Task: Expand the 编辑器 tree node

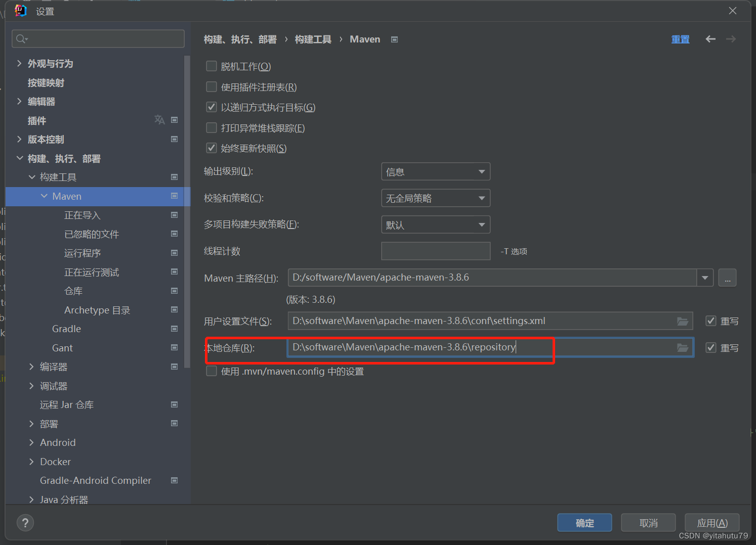Action: pos(19,101)
